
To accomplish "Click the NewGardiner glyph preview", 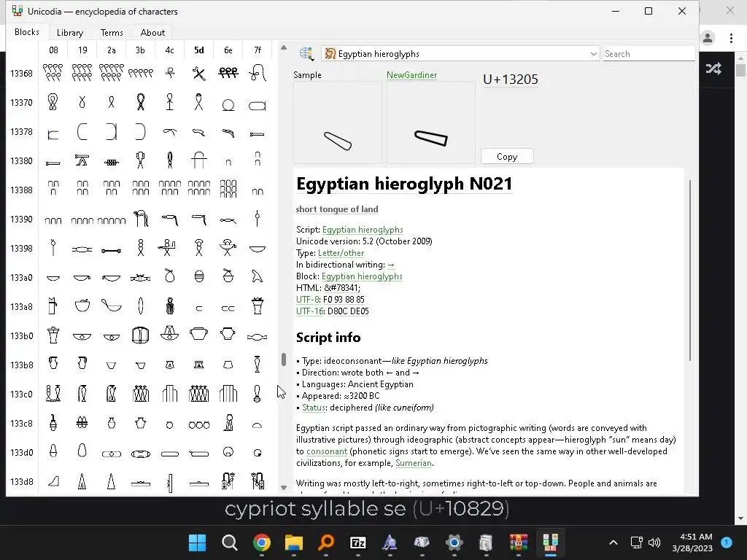I will click(430, 122).
